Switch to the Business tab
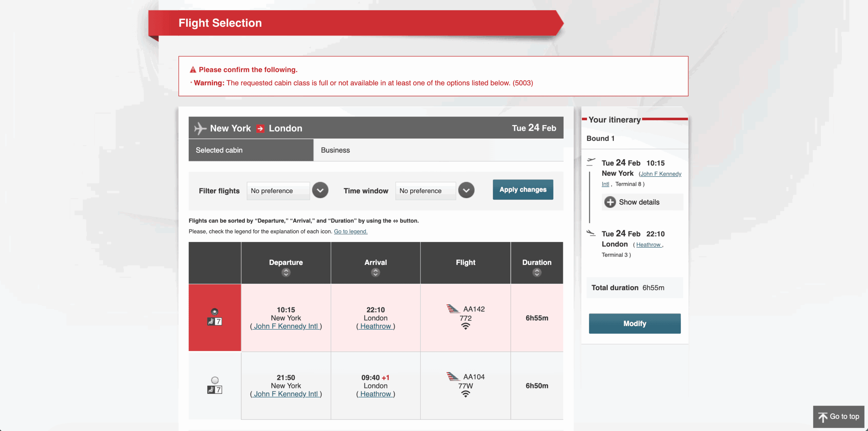The width and height of the screenshot is (868, 431). (x=335, y=150)
